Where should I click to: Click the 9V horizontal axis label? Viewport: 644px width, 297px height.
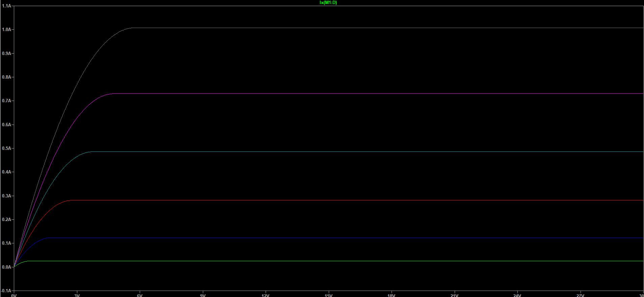point(203,295)
